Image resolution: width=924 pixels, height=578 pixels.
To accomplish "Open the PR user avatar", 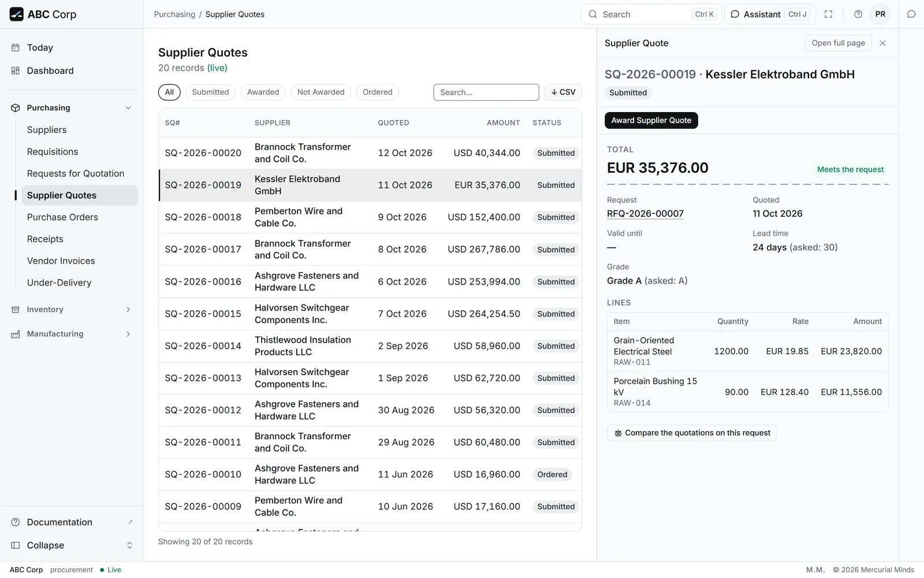I will (x=880, y=14).
